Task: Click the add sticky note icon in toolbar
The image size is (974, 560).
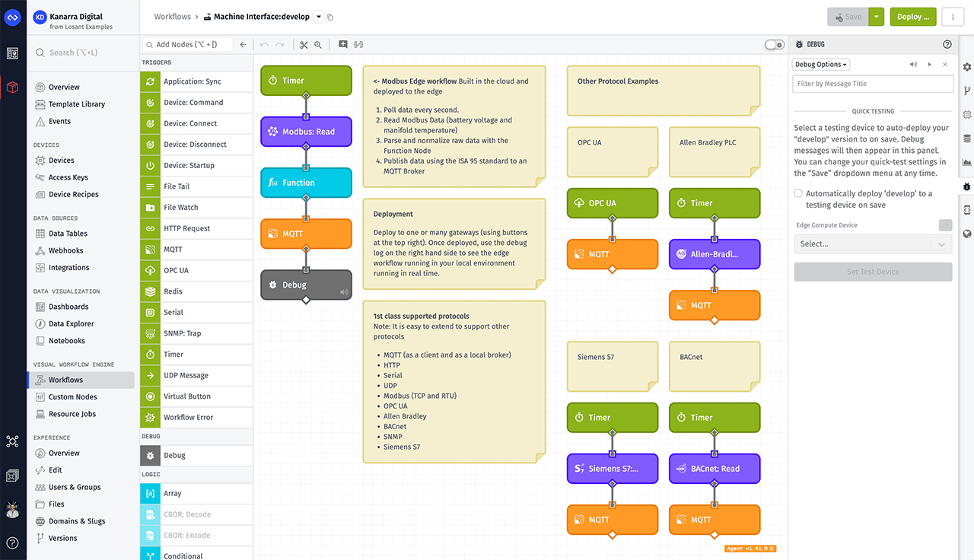Action: (343, 44)
